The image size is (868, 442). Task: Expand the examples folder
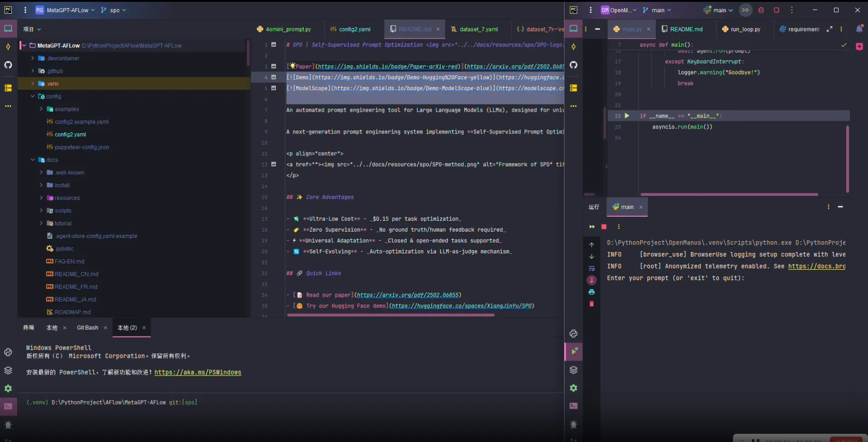[x=41, y=109]
